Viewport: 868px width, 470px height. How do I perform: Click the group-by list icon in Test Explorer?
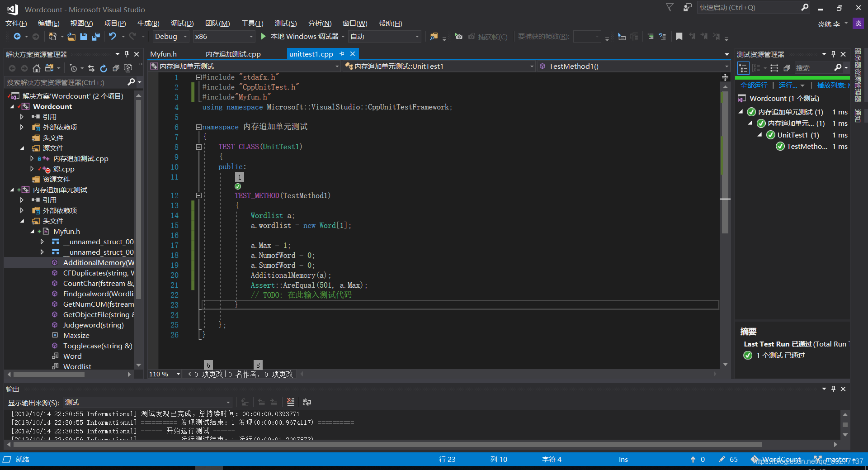[774, 68]
